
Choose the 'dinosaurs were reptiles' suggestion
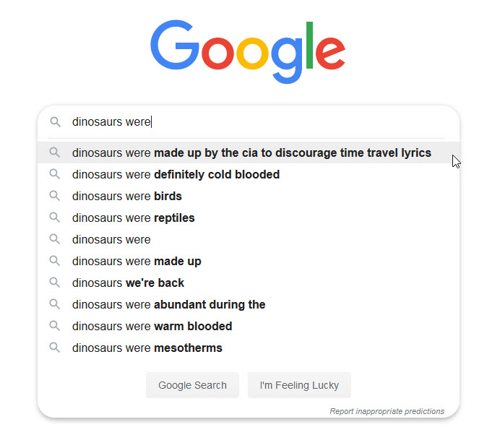134,217
